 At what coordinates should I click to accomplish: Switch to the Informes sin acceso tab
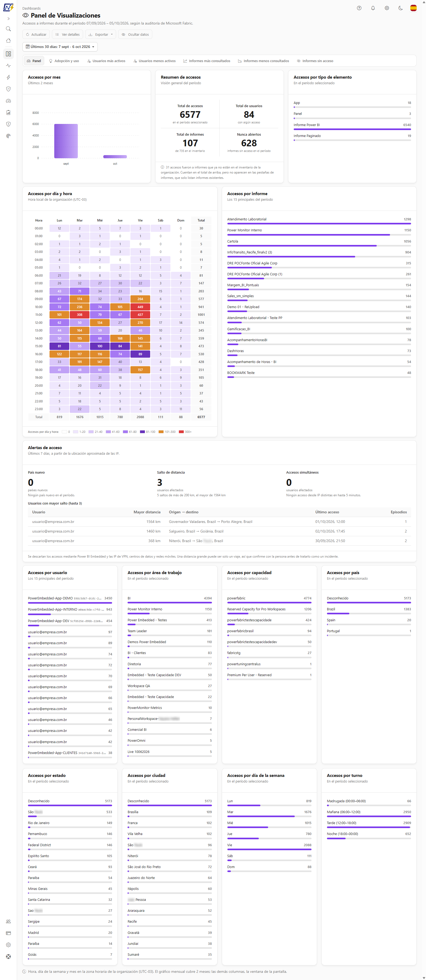(315, 61)
